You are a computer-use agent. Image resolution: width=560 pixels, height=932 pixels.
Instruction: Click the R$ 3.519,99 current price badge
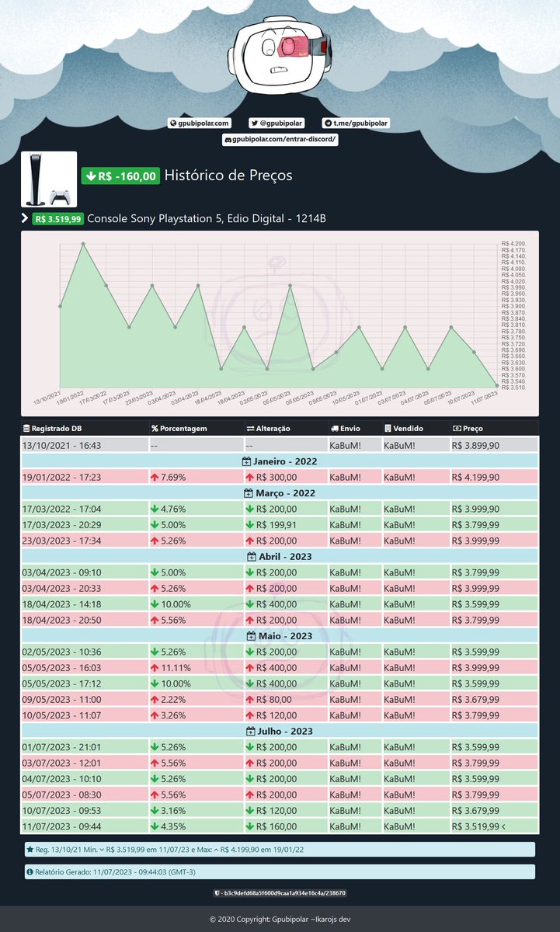tap(57, 219)
